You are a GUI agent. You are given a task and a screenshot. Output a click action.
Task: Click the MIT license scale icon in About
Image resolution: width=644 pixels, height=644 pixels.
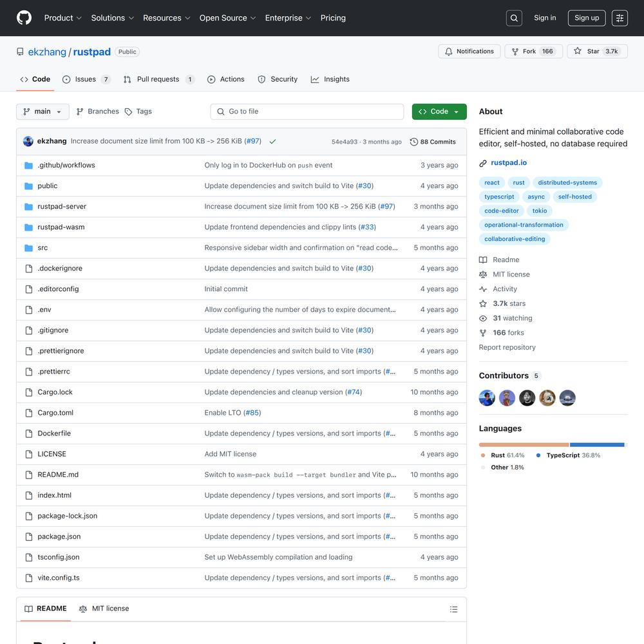(483, 274)
